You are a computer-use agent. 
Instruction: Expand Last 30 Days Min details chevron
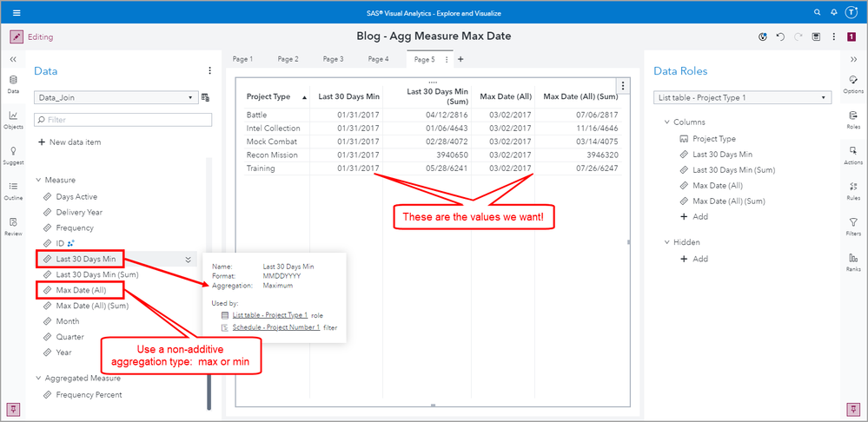[x=189, y=259]
